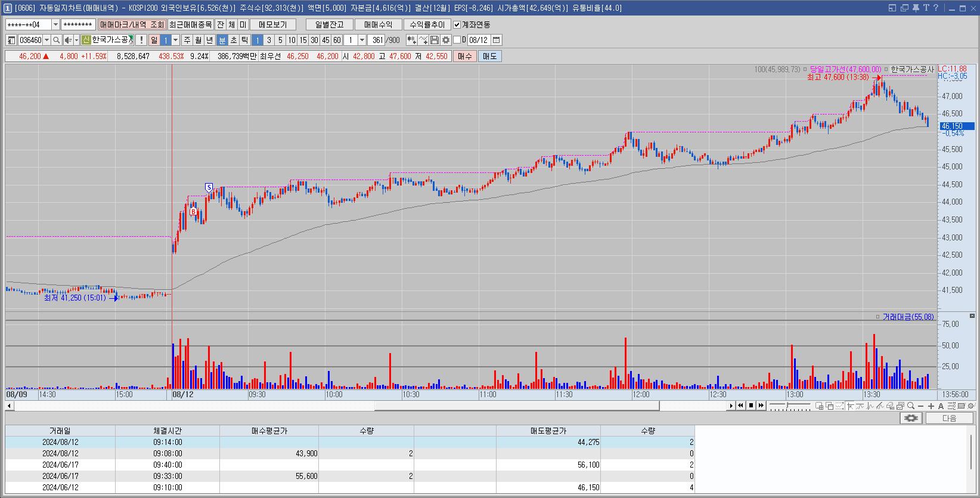Select the 3-minute interval button
Image resolution: width=980 pixels, height=498 pixels.
[x=269, y=40]
